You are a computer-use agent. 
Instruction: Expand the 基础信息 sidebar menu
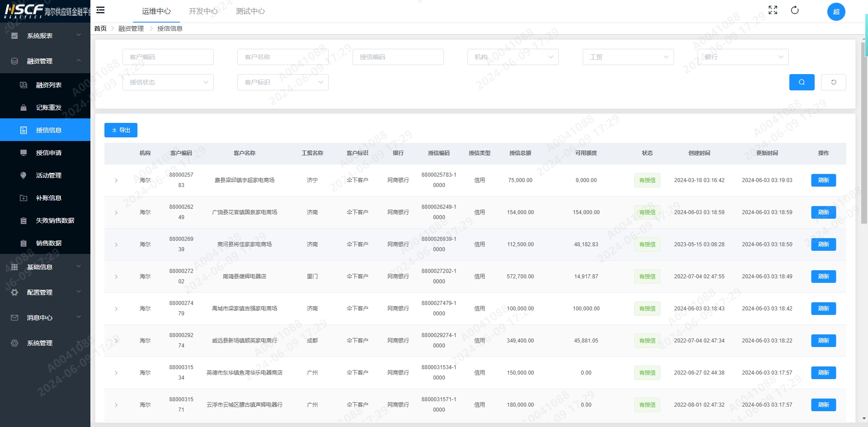[x=45, y=267]
